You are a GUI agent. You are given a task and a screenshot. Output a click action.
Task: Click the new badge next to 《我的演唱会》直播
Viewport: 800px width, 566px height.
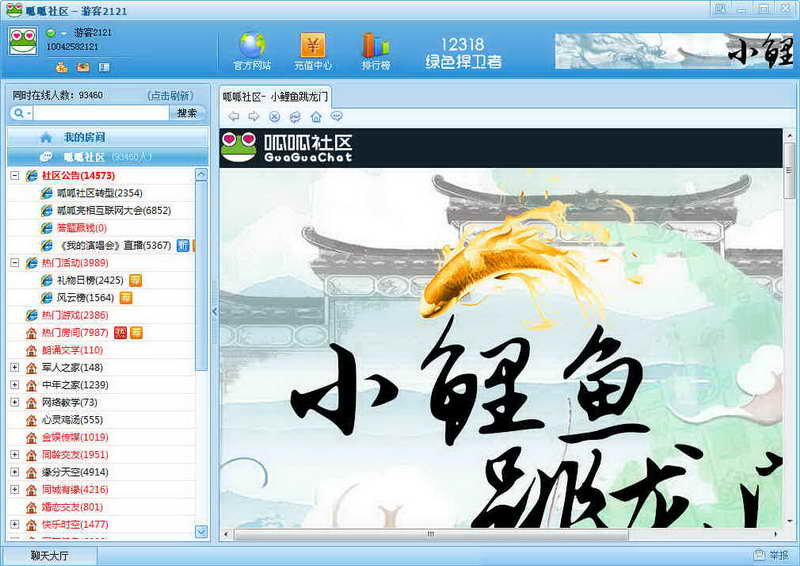pyautogui.click(x=183, y=245)
